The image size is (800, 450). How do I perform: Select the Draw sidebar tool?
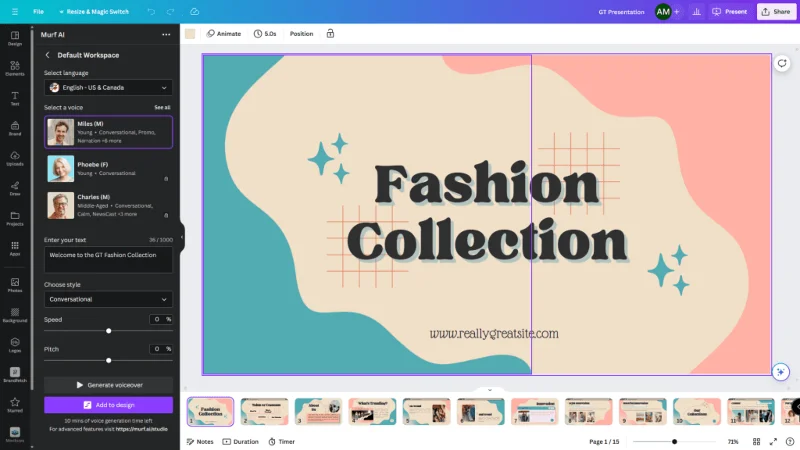click(15, 188)
